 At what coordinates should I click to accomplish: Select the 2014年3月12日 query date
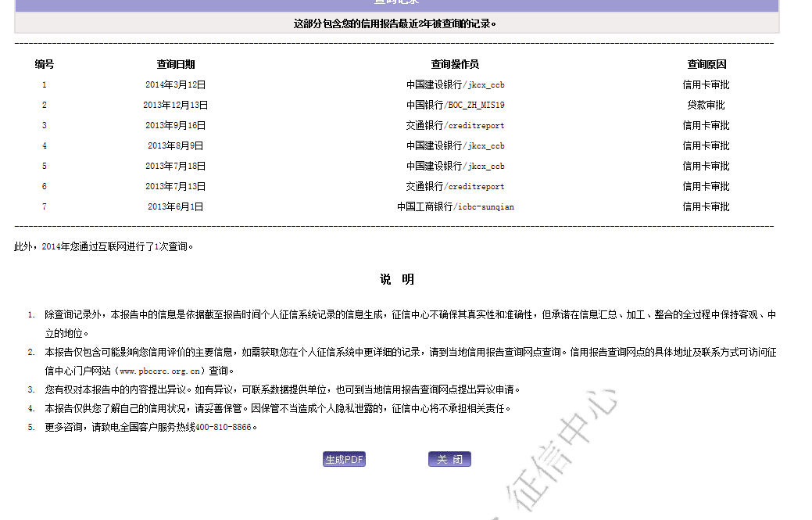pos(176,85)
